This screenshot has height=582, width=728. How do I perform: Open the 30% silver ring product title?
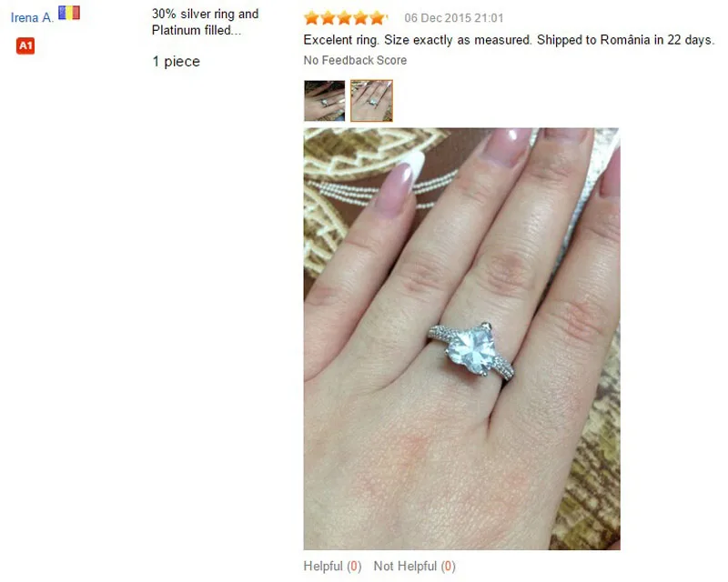pyautogui.click(x=205, y=22)
